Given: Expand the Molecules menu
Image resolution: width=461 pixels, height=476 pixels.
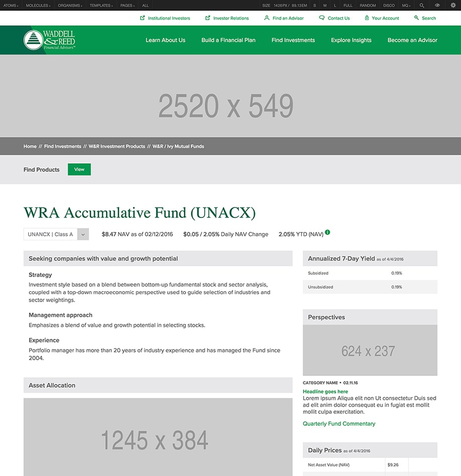Looking at the screenshot, I should tap(38, 6).
